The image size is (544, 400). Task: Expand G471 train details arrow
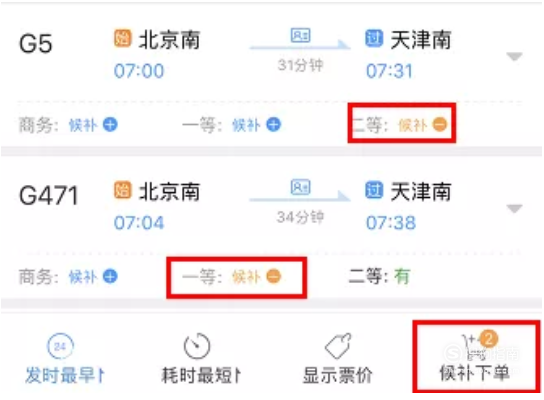515,208
